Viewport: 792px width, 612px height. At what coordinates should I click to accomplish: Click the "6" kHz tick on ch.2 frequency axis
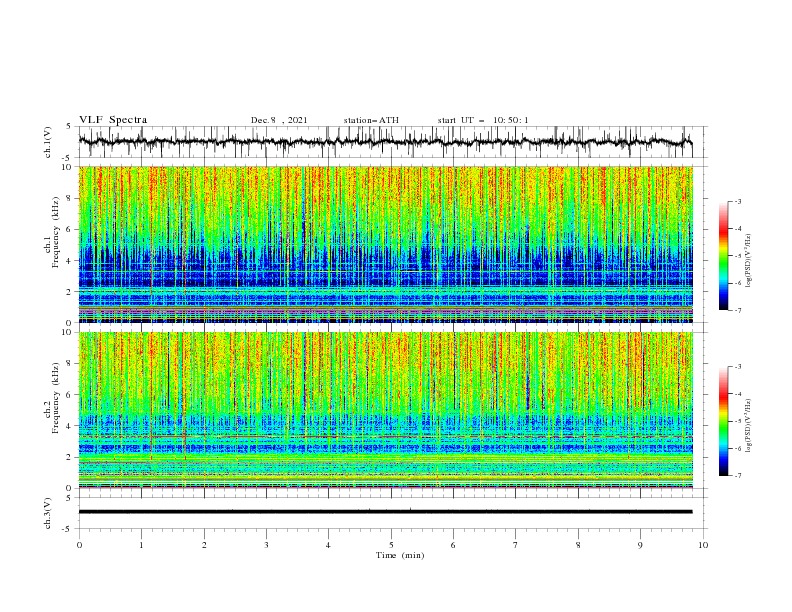click(70, 395)
